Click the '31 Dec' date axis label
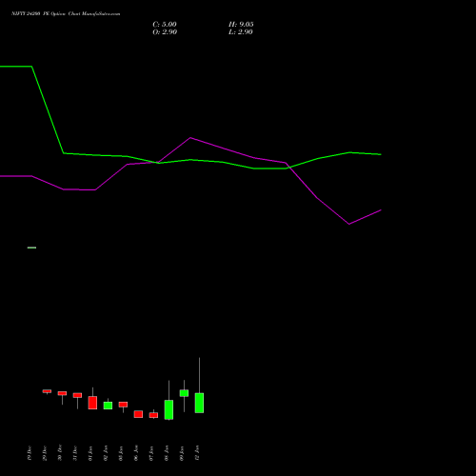Image resolution: width=476 pixels, height=476 pixels. pyautogui.click(x=75, y=453)
